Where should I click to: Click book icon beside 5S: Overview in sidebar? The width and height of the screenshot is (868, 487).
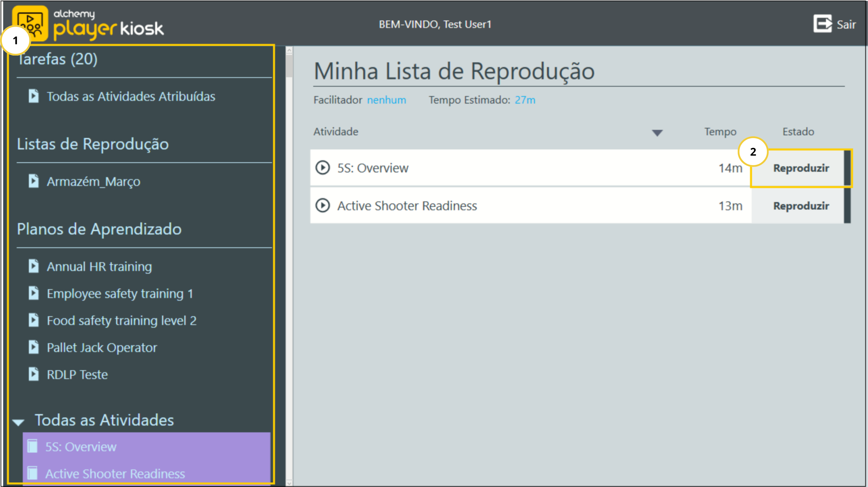click(32, 446)
